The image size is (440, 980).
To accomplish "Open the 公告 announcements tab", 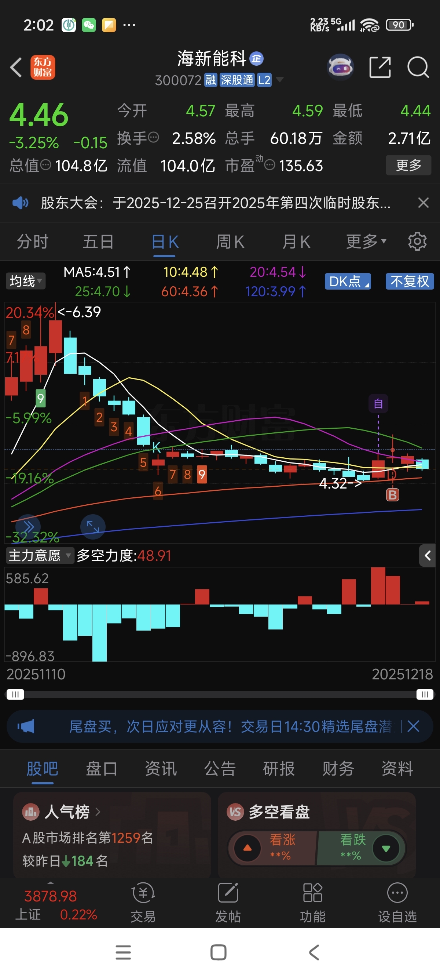I will pyautogui.click(x=220, y=769).
